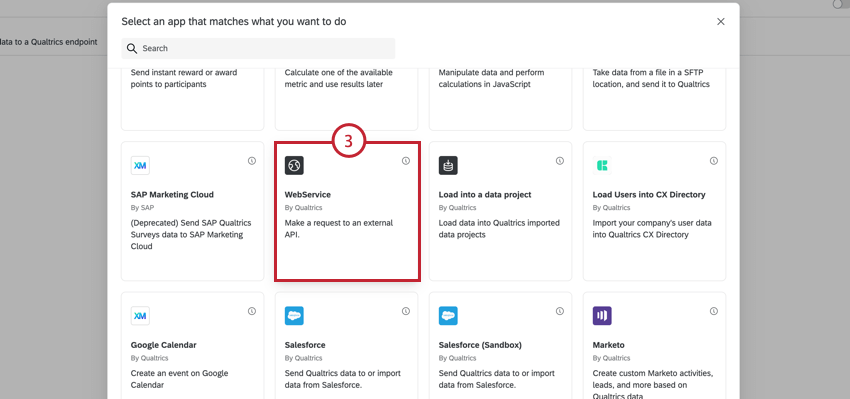Click clock icon on Load into a data project card
850x399 pixels.
pyautogui.click(x=560, y=161)
